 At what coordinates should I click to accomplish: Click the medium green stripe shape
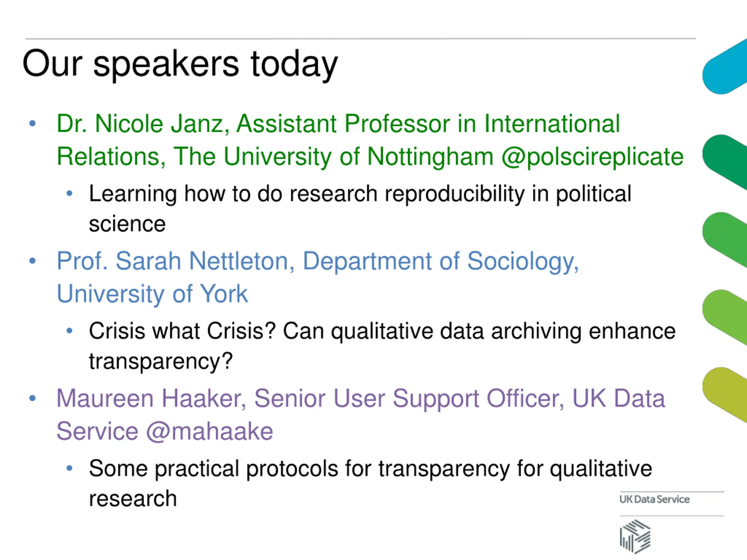click(725, 240)
